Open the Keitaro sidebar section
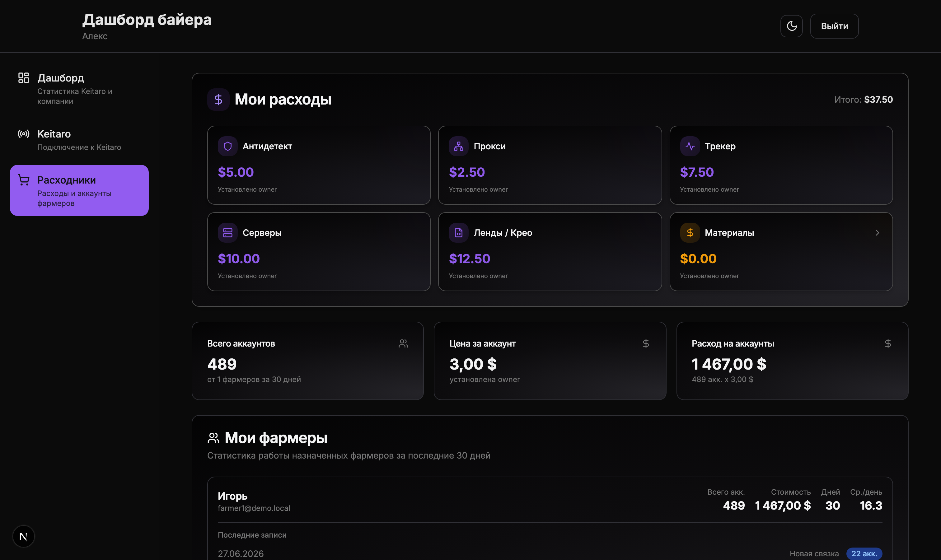 tap(79, 140)
